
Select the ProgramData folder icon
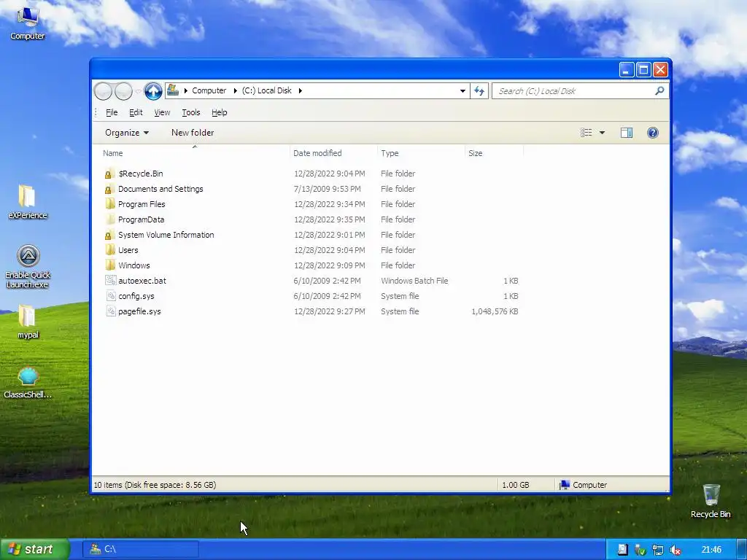109,219
